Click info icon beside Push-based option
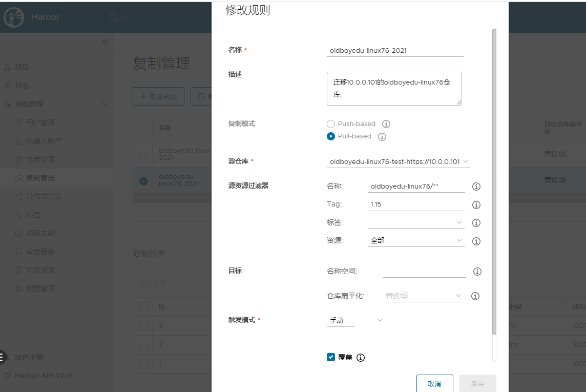This screenshot has height=392, width=586. click(x=386, y=124)
